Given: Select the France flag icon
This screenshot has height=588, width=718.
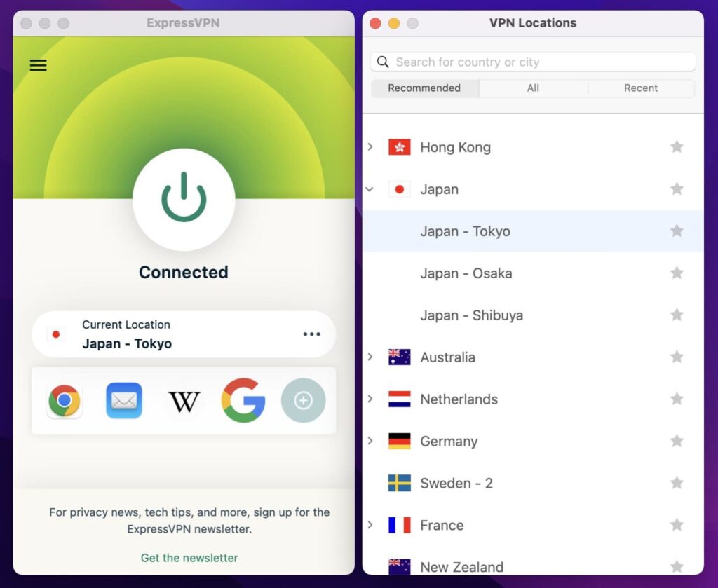Looking at the screenshot, I should pos(399,525).
